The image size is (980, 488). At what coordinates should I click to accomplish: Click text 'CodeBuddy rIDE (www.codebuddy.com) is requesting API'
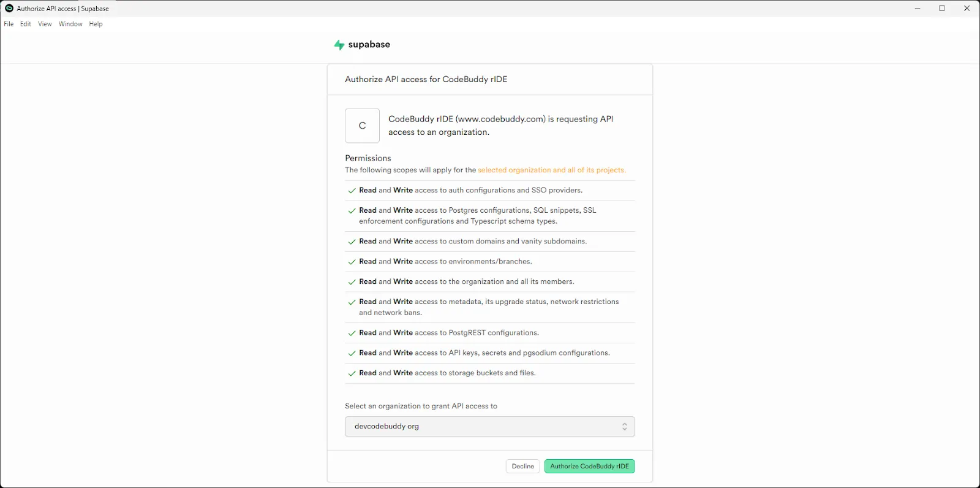pyautogui.click(x=501, y=119)
